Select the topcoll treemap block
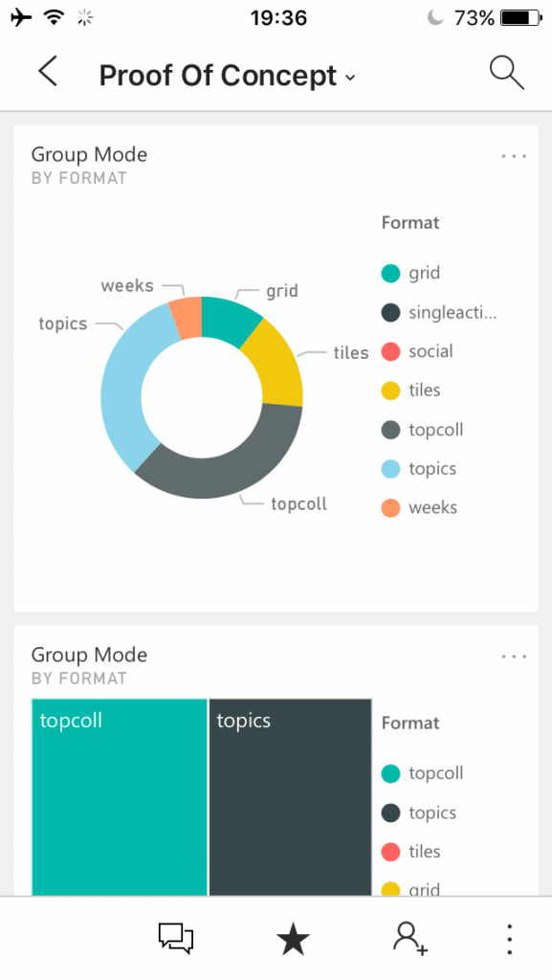The width and height of the screenshot is (552, 980). tap(120, 797)
